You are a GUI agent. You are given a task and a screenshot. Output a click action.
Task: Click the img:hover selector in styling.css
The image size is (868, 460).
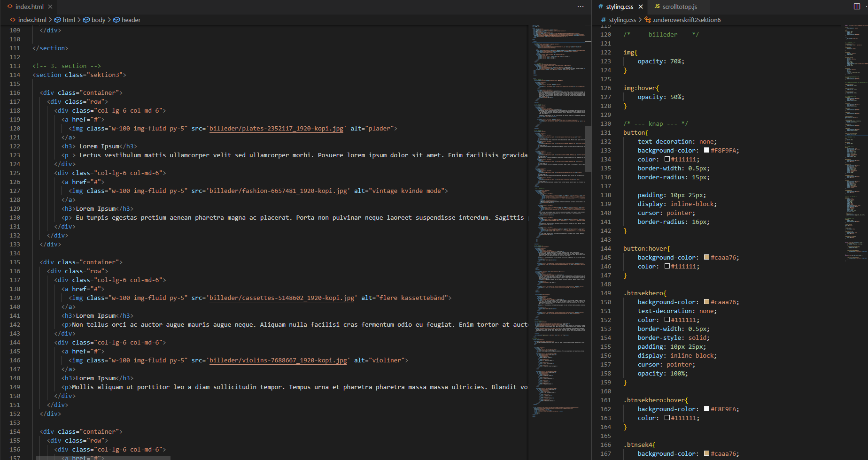pos(639,88)
